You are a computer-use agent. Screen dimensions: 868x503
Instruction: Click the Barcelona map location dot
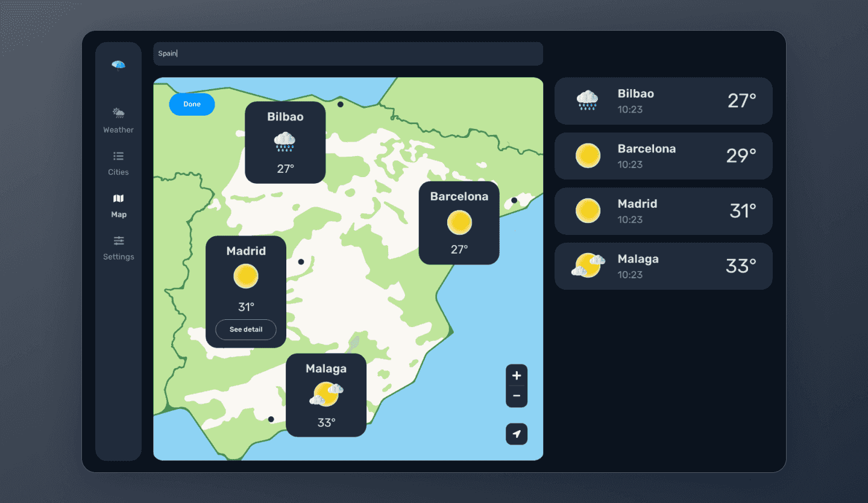click(x=514, y=200)
